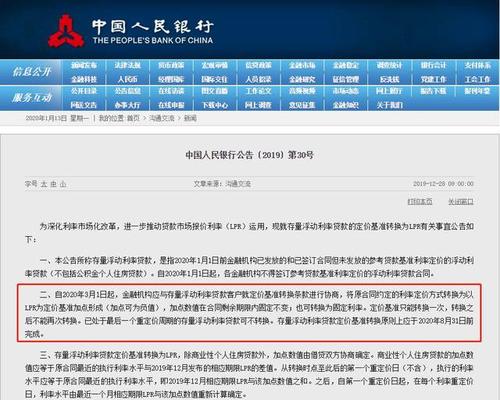Set font size to 小
Viewport: 500px width, 400px height.
(63, 184)
